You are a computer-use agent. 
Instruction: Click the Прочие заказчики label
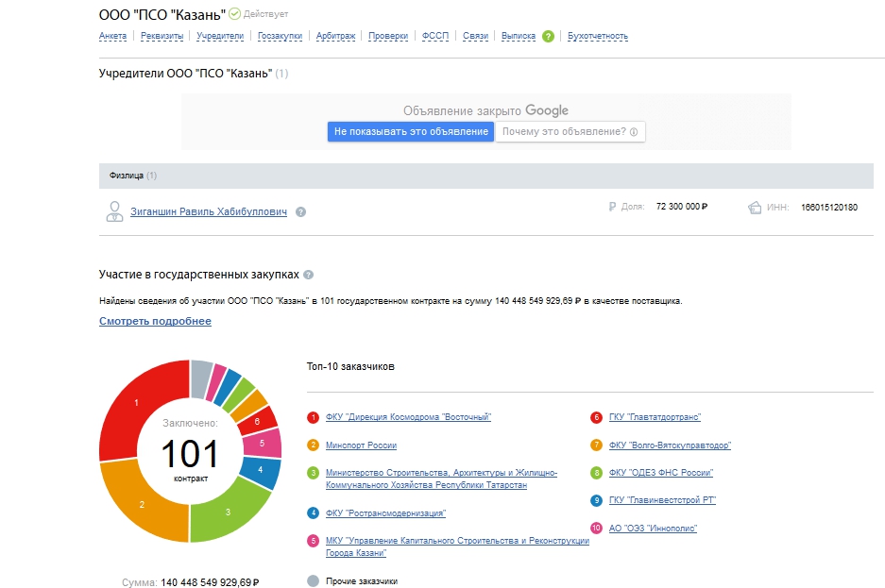pyautogui.click(x=362, y=581)
